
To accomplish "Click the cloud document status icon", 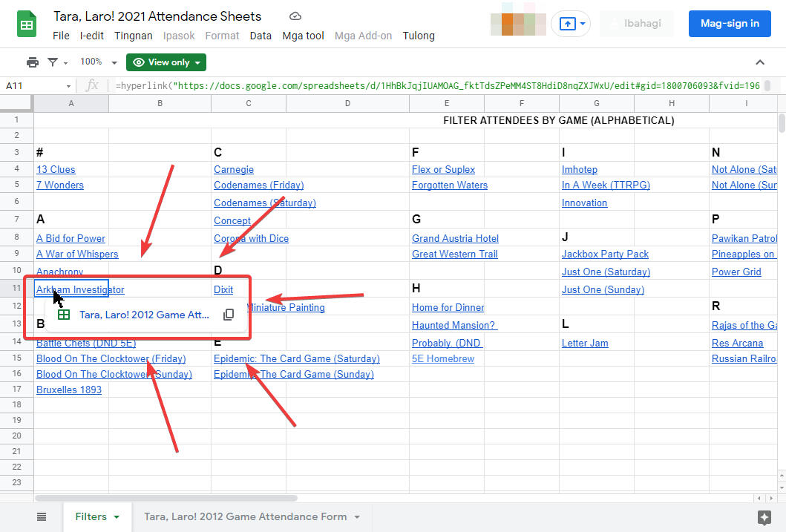I will pyautogui.click(x=295, y=16).
